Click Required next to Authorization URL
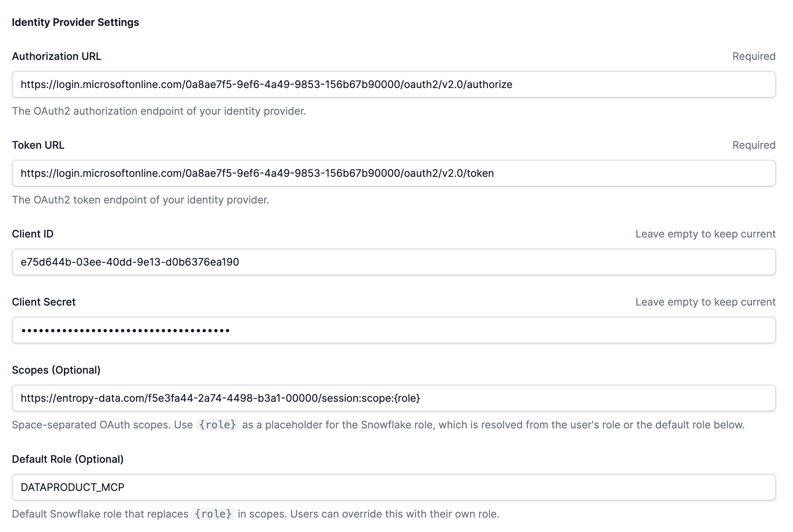This screenshot has height=532, width=793. click(753, 56)
